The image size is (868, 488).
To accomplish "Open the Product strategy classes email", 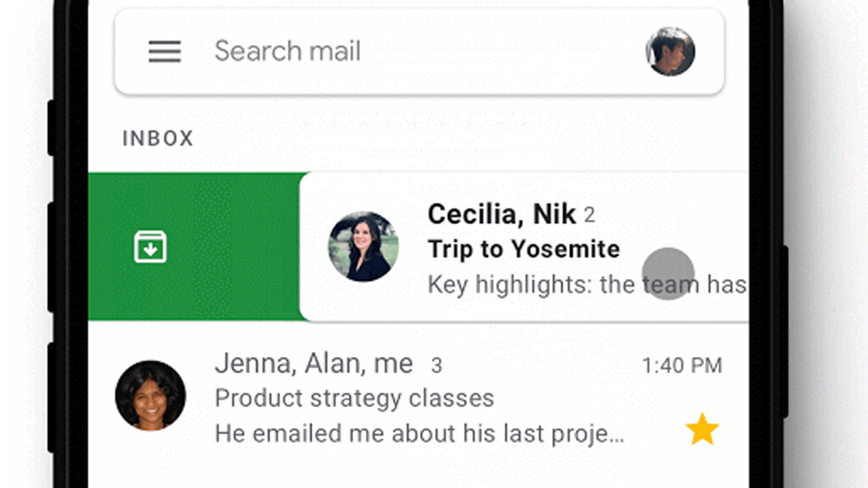I will 355,399.
